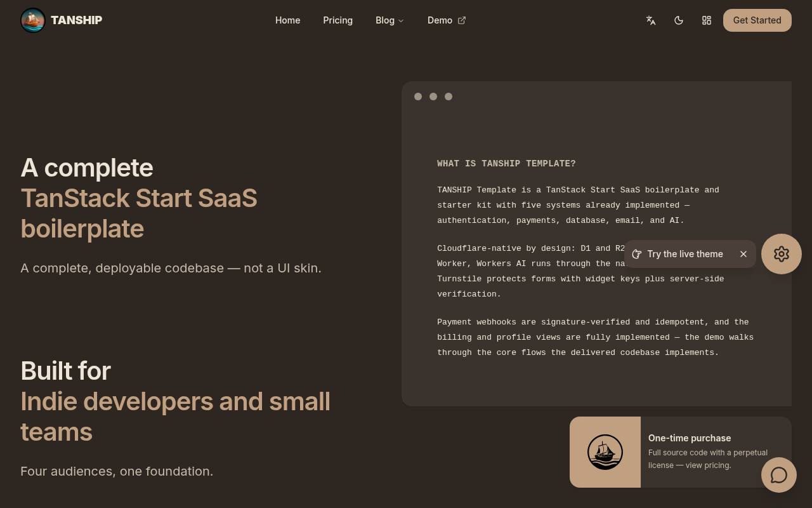Click the TANSHIP brand name text
This screenshot has width=812, height=508.
coord(76,20)
